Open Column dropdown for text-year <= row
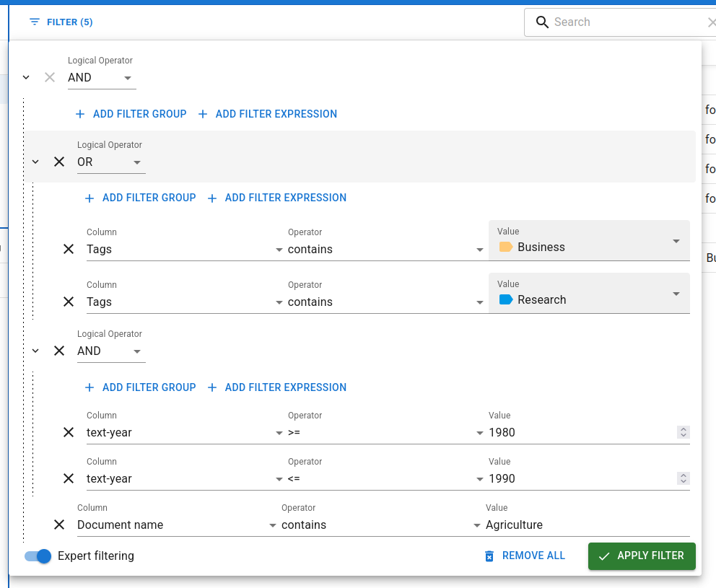The height and width of the screenshot is (588, 716). point(185,478)
